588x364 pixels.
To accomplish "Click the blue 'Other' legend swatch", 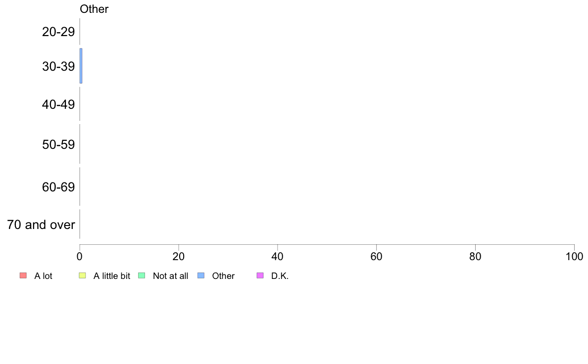I will [x=201, y=275].
